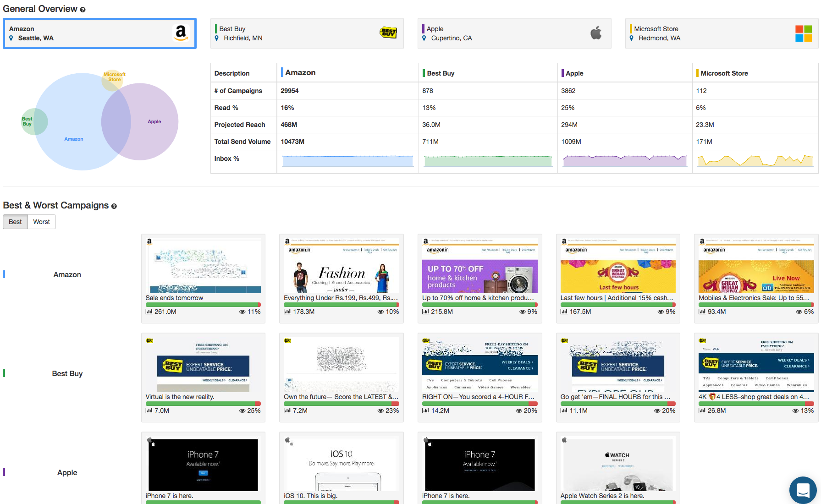Click the Microsoft Store logo in company card

pyautogui.click(x=803, y=33)
